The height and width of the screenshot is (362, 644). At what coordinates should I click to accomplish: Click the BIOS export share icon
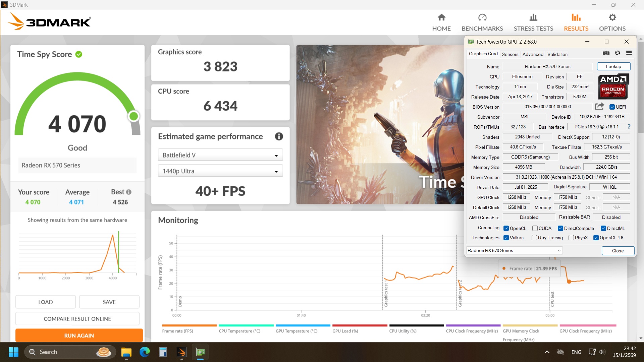(599, 107)
